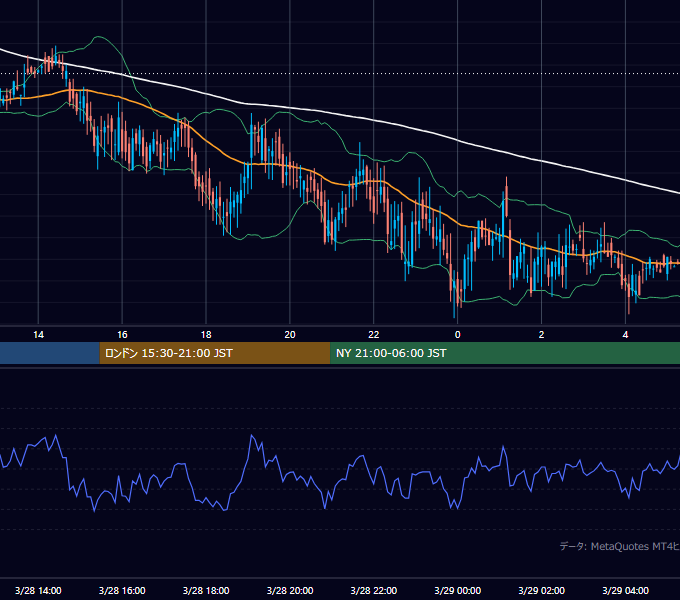Click the ロンドン 15:30-21:00 JST session bar
Viewport: 680px width, 600px height.
215,353
